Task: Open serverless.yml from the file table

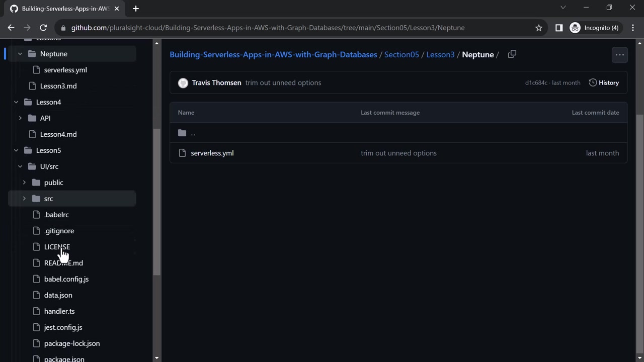Action: (x=212, y=153)
